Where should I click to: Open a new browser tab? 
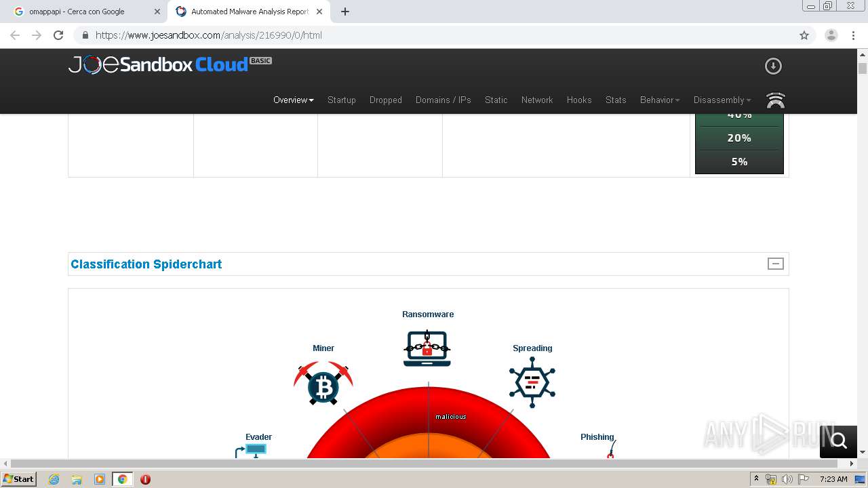pos(345,12)
